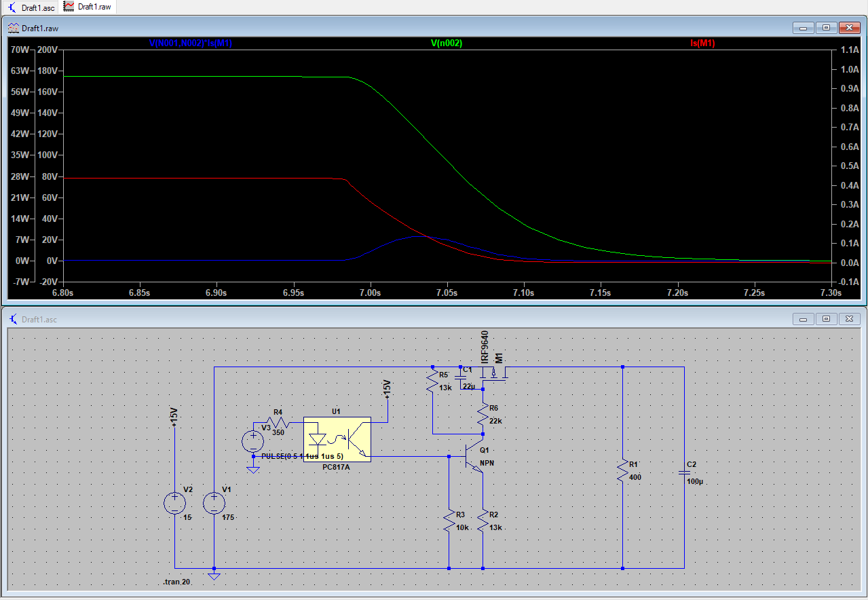The image size is (868, 600).
Task: Click the PULSE(0 5 1 1us 1us 5) text
Action: click(302, 456)
